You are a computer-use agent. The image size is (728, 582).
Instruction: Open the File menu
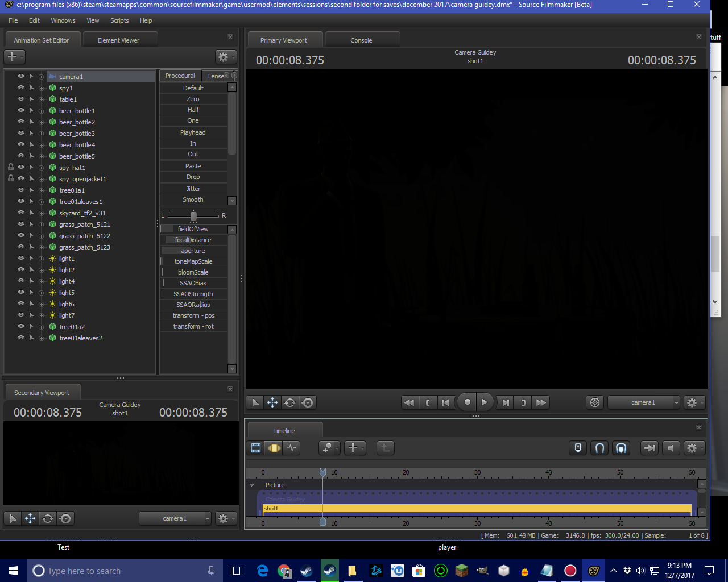click(13, 20)
